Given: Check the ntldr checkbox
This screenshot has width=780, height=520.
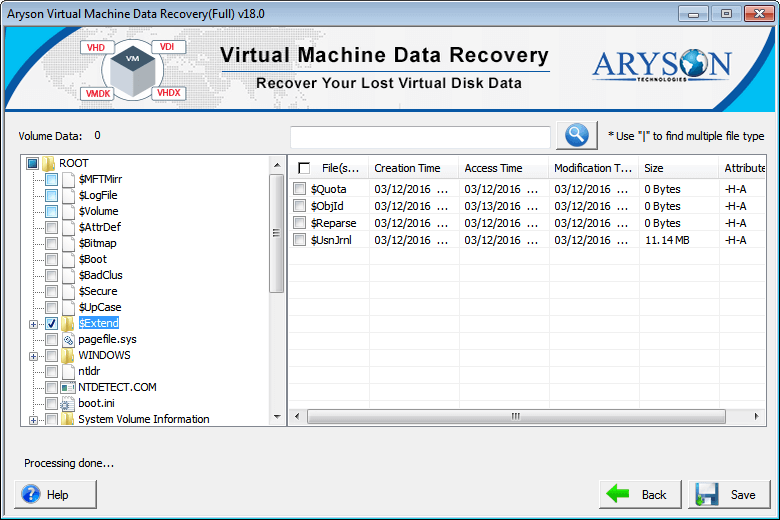Looking at the screenshot, I should (x=52, y=371).
